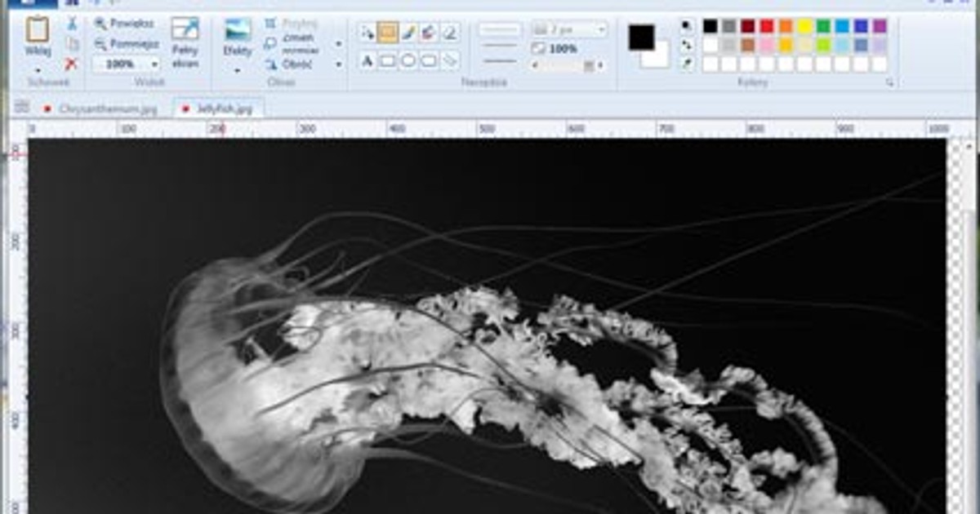Click the copy icon below the scissors
This screenshot has height=514, width=980.
72,43
